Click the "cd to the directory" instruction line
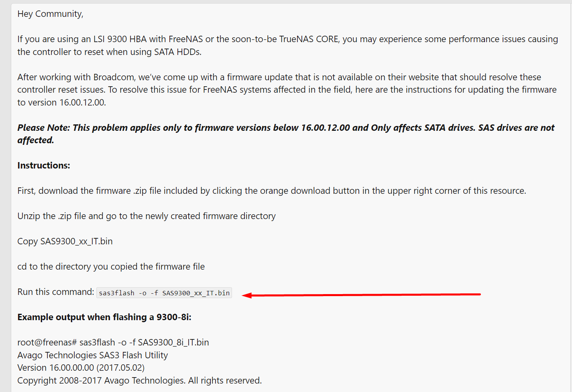572x392 pixels. (x=111, y=266)
